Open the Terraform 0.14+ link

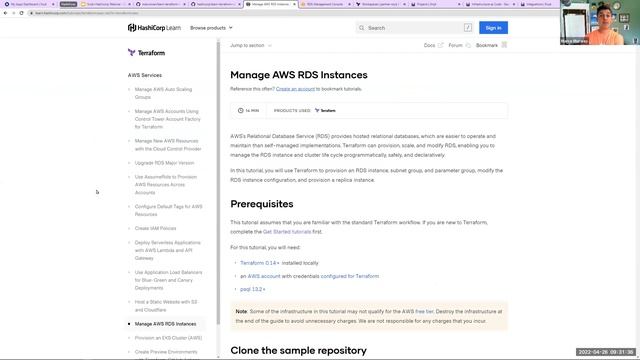pyautogui.click(x=260, y=263)
